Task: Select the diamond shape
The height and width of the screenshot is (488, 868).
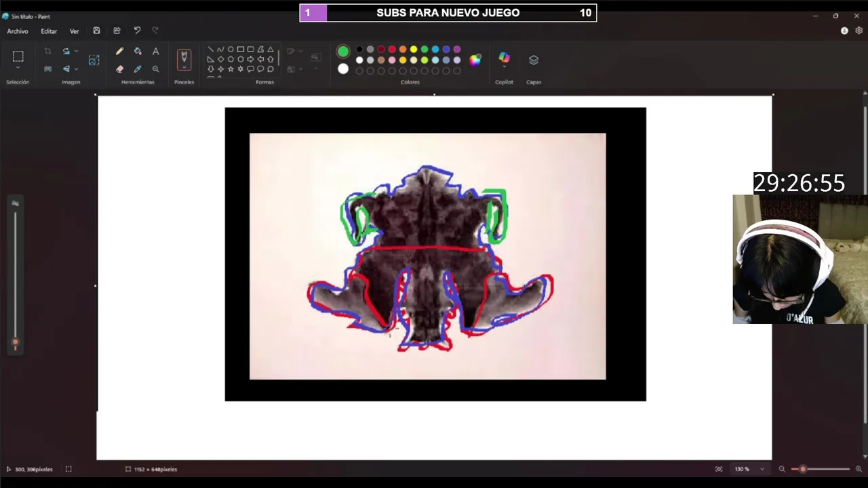Action: [220, 59]
